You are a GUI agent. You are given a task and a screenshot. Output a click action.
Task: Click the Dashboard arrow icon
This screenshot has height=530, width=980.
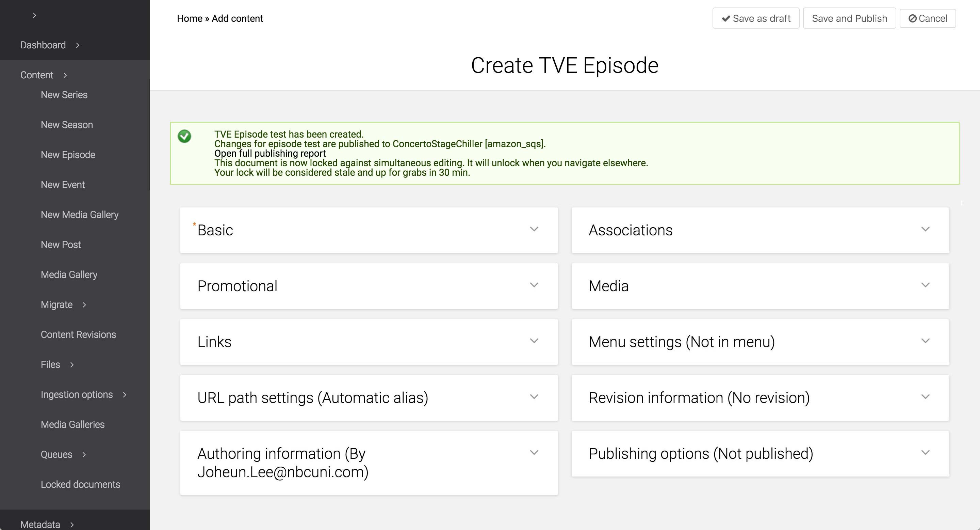click(78, 45)
